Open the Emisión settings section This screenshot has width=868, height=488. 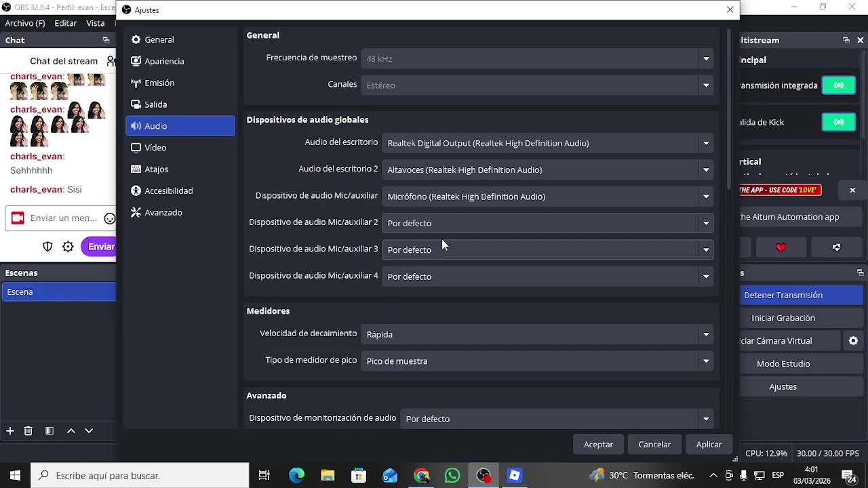click(180, 83)
